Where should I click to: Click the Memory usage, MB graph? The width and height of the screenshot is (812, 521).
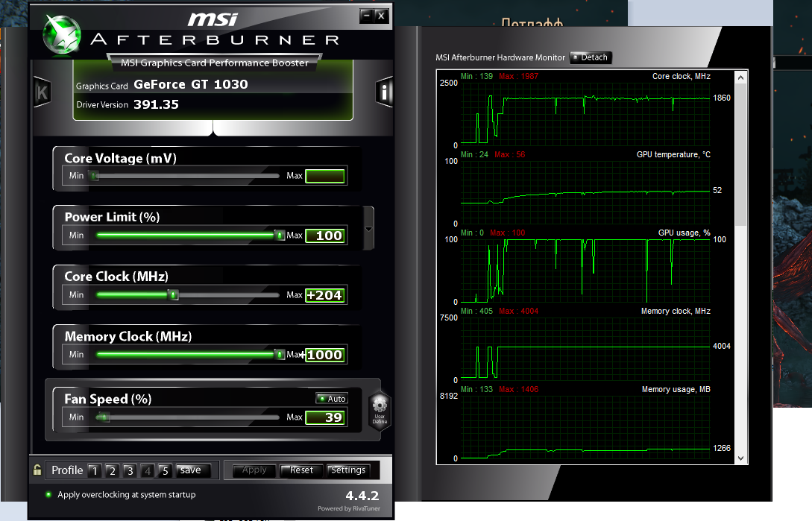point(585,427)
